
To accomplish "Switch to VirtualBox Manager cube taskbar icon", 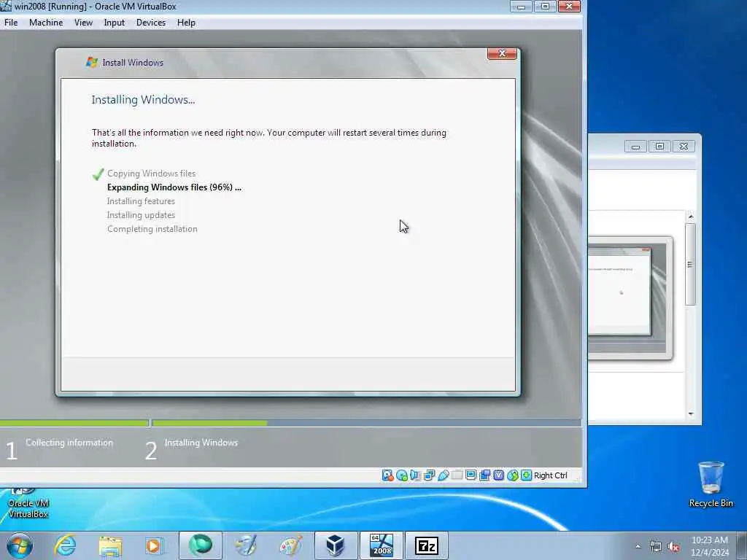I will click(x=336, y=545).
